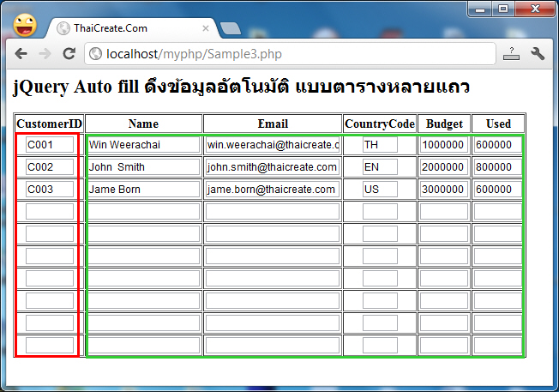Close the browser window
The image size is (559, 392).
click(535, 9)
